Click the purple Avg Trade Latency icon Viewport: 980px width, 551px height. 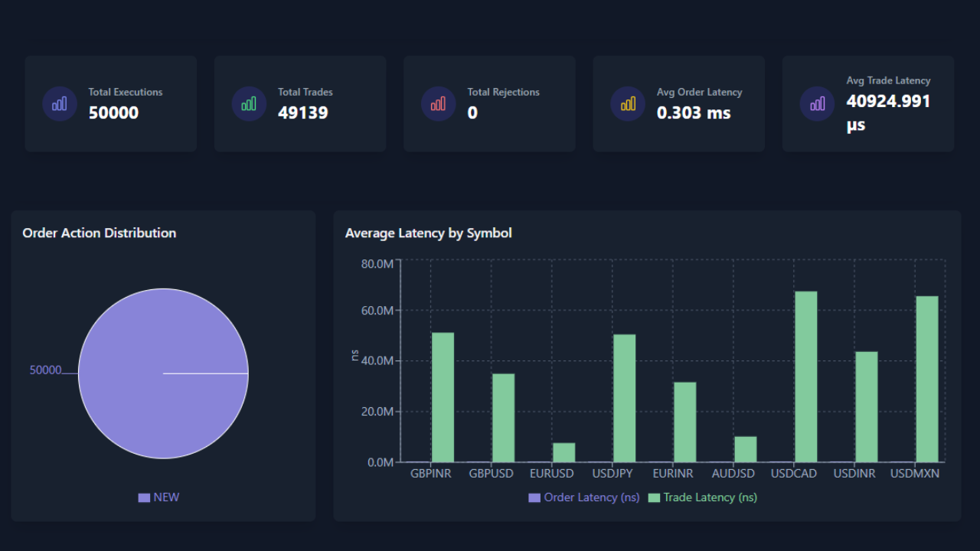click(x=817, y=103)
